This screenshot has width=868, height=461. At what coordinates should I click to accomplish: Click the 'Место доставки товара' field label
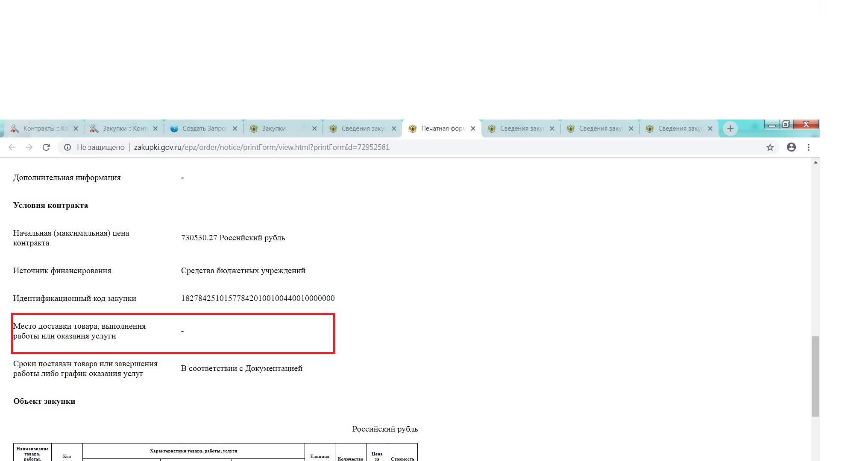pyautogui.click(x=79, y=331)
